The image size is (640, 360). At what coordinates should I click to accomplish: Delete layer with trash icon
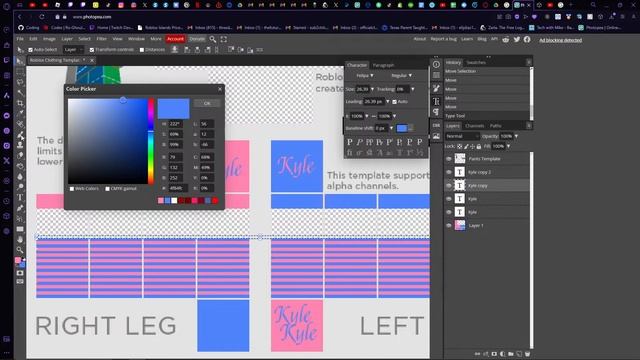click(527, 354)
